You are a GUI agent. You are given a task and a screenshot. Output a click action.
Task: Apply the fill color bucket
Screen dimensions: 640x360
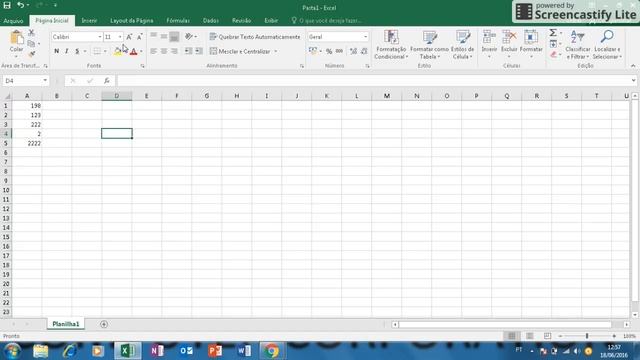118,51
